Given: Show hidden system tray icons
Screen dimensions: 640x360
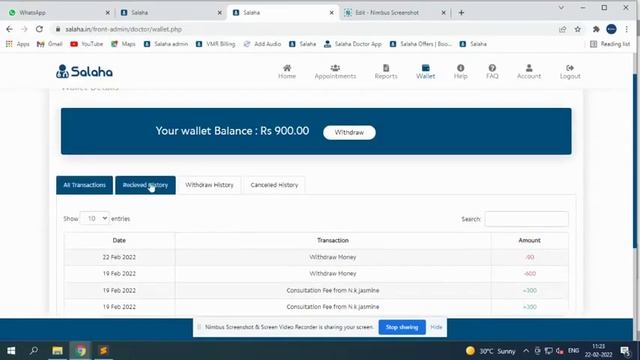Looking at the screenshot, I should tap(526, 351).
